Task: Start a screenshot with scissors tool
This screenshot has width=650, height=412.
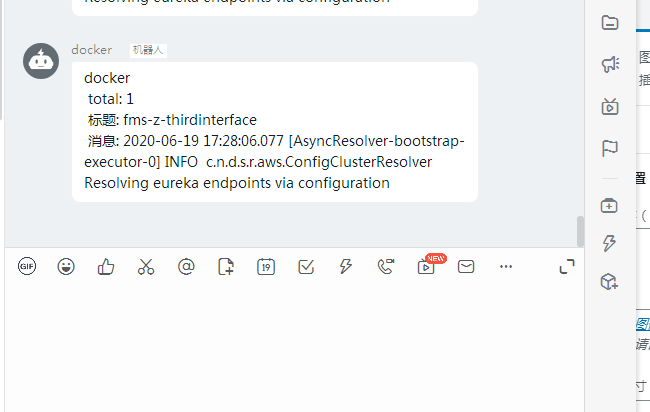Action: [x=146, y=267]
